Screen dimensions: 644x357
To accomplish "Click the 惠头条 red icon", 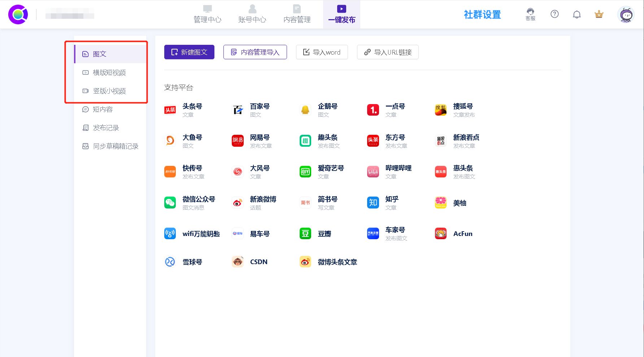I will point(441,172).
